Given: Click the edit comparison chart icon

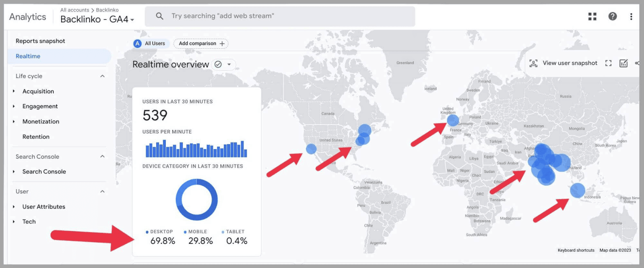Looking at the screenshot, I should 624,63.
